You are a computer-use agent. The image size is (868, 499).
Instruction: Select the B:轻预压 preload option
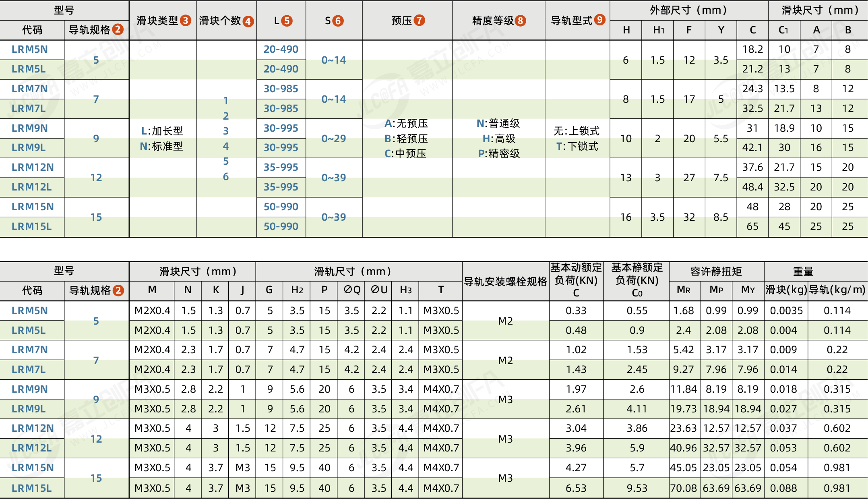pos(406,139)
